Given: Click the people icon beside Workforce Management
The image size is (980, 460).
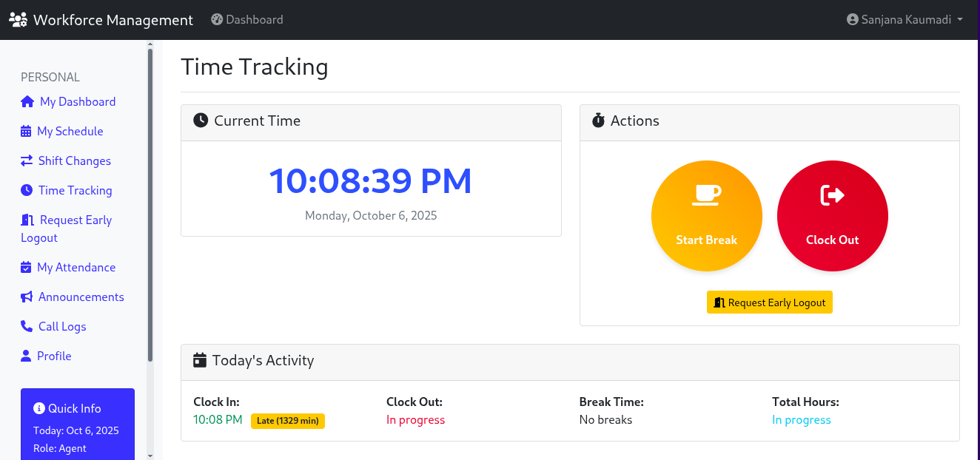Looking at the screenshot, I should (18, 19).
